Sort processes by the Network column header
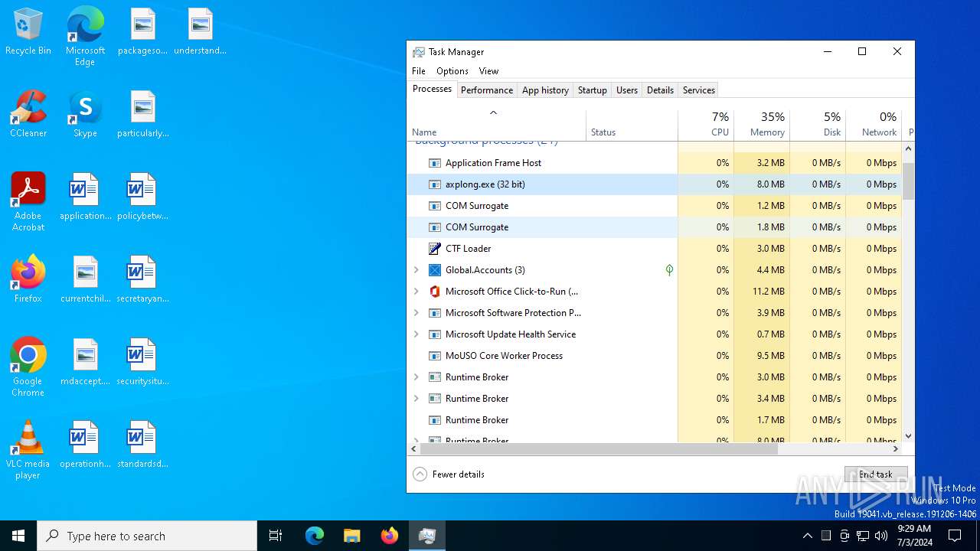 (x=874, y=125)
